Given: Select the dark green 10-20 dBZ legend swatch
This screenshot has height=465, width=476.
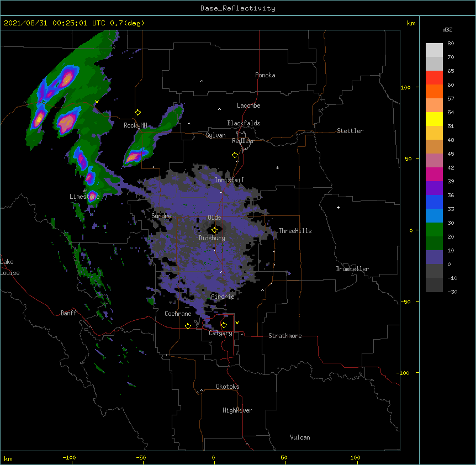Looking at the screenshot, I should pyautogui.click(x=434, y=244).
